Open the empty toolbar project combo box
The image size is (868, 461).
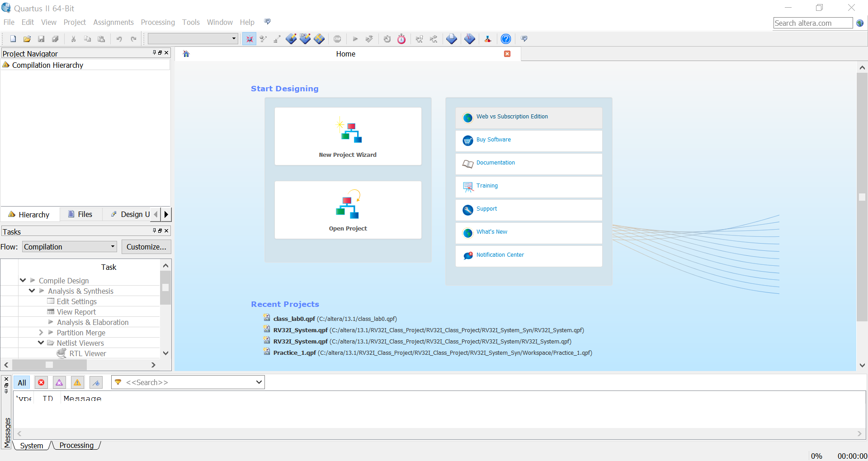pos(193,39)
